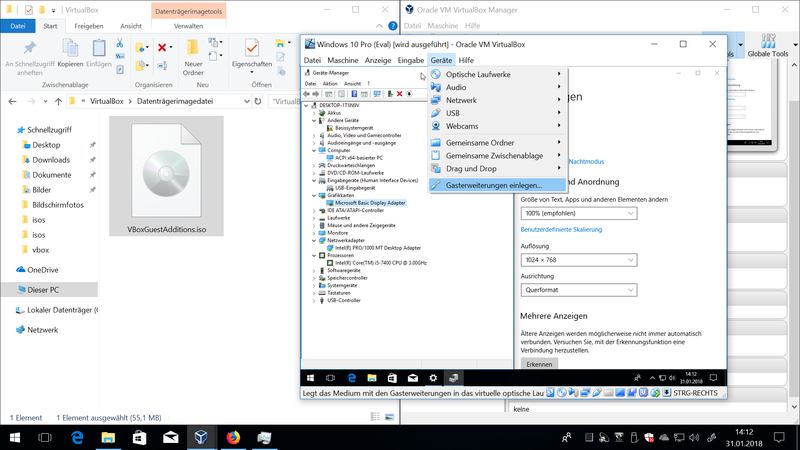Collapse the Grafikkarten node in Geräte-Manager
The image size is (800, 450).
point(314,195)
